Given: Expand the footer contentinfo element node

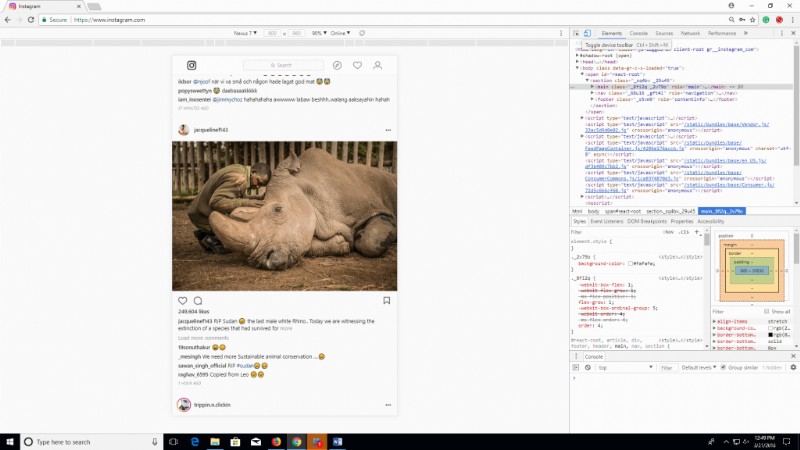Looking at the screenshot, I should coord(592,99).
